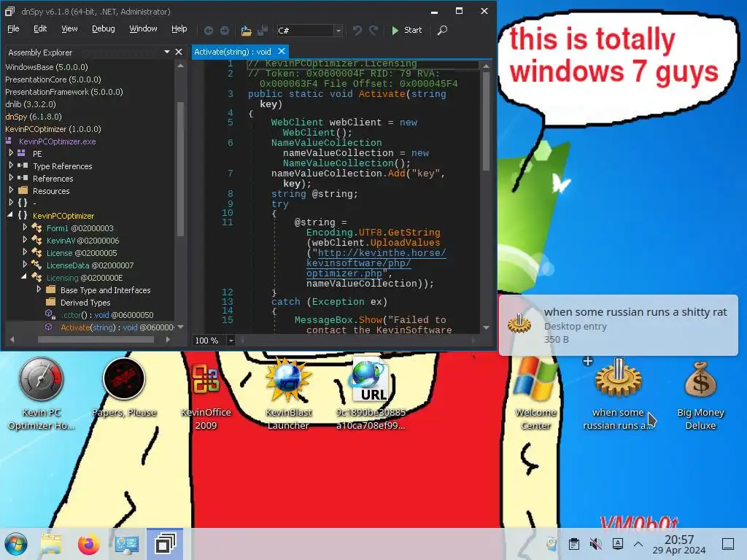Click the Save All toolbar icon
This screenshot has width=747, height=560.
tap(262, 31)
